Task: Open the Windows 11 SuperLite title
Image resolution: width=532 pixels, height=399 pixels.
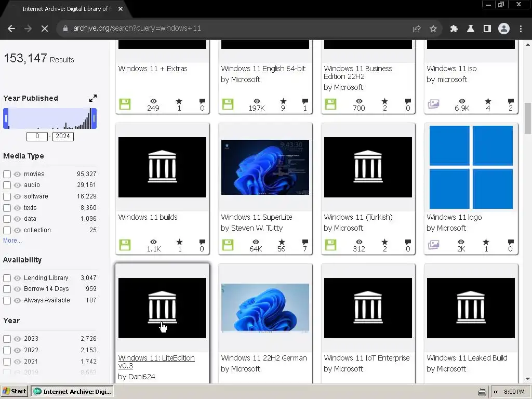Action: 257,218
